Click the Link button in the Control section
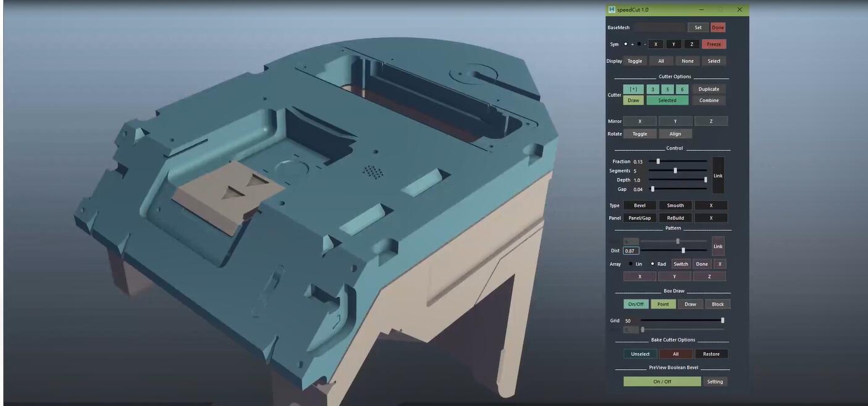This screenshot has height=406, width=868. click(x=718, y=176)
